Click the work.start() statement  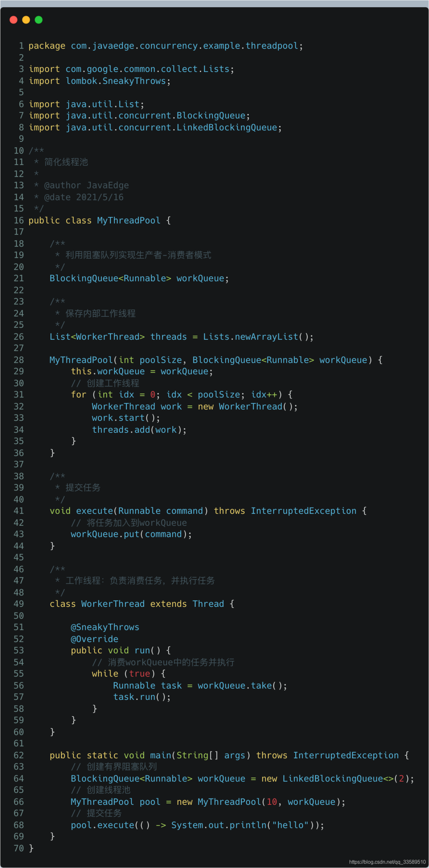pyautogui.click(x=126, y=418)
